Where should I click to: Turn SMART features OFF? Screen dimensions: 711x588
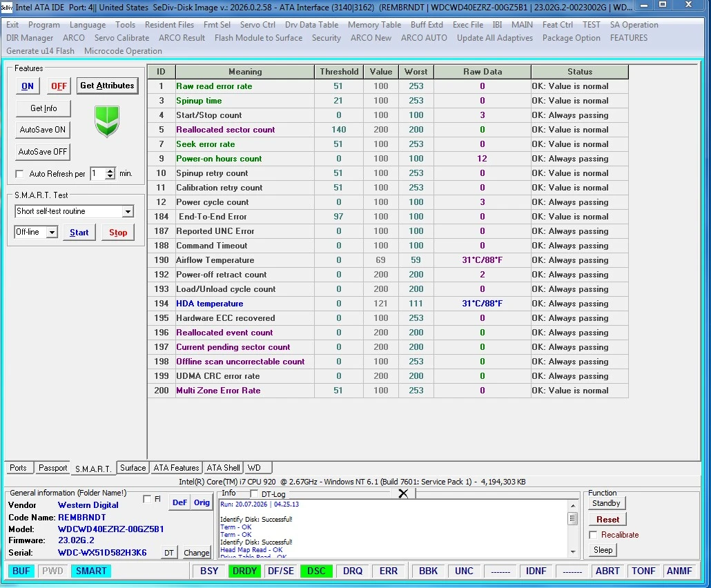[x=59, y=86]
